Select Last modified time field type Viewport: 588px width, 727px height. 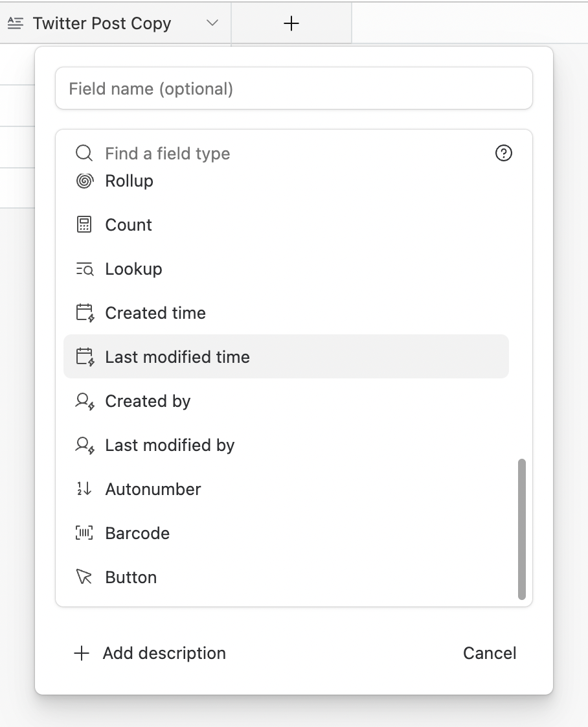[177, 357]
